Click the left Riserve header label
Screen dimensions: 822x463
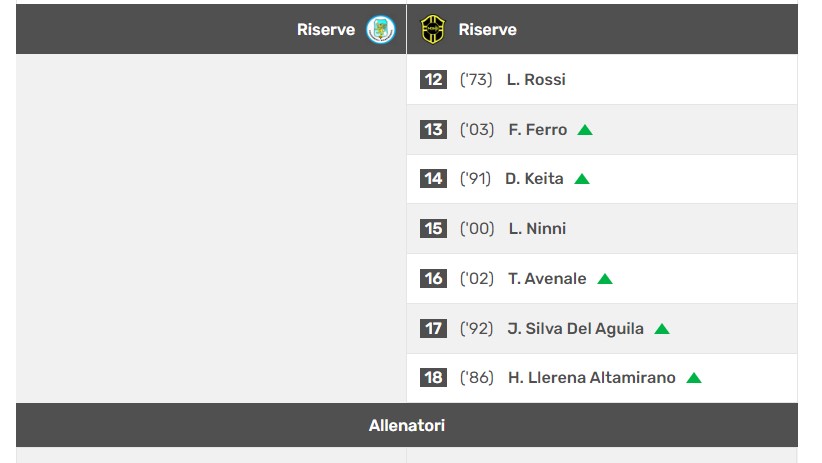(x=326, y=30)
